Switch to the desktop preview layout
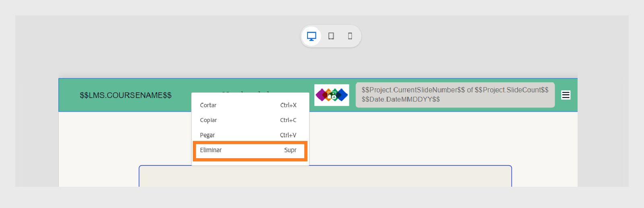Viewport: 644px width, 208px height. coord(312,36)
